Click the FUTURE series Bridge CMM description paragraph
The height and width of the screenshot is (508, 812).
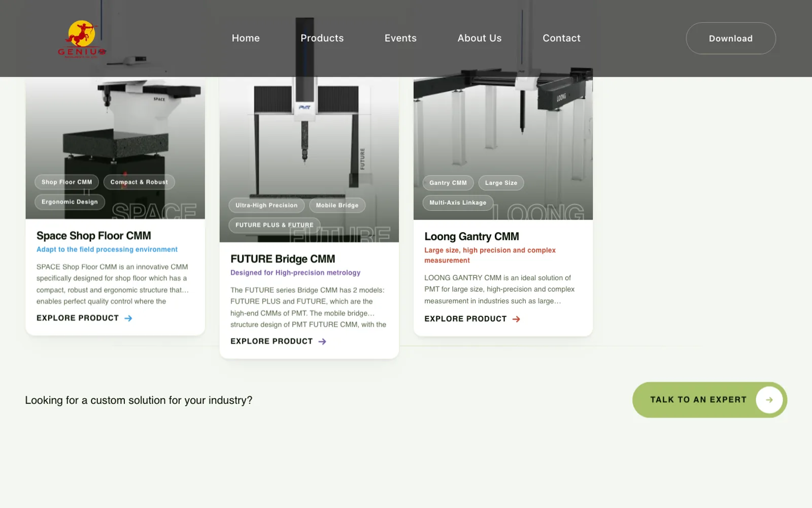[308, 307]
